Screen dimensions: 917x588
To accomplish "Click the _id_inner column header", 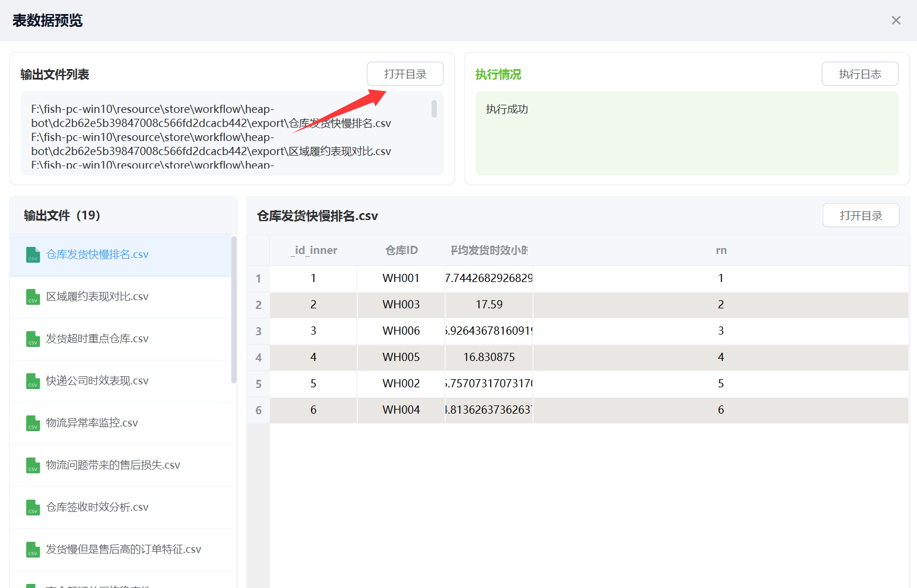I will [x=314, y=250].
